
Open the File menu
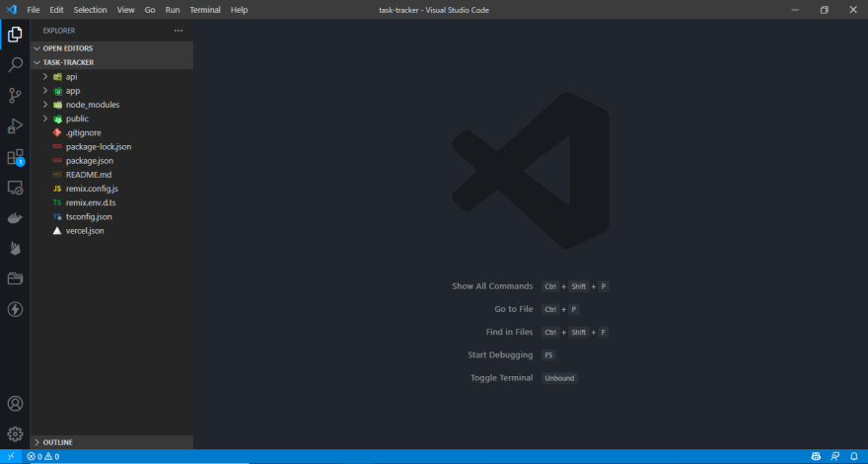[x=34, y=10]
